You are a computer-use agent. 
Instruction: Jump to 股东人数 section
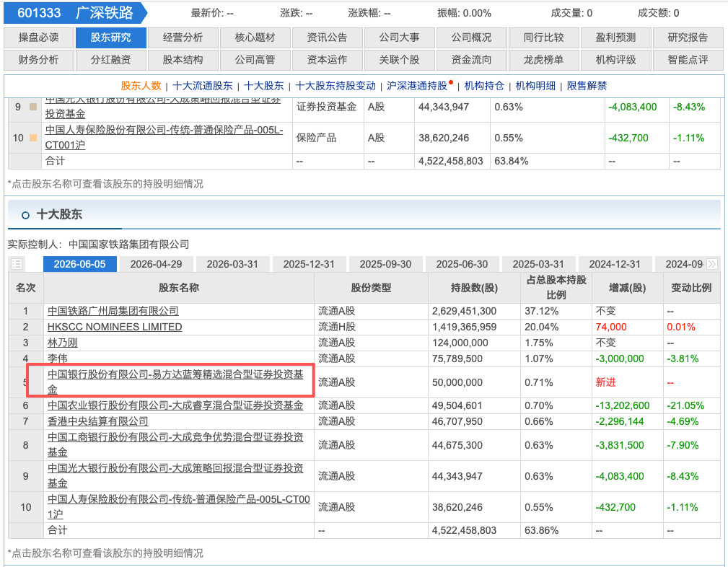[141, 86]
